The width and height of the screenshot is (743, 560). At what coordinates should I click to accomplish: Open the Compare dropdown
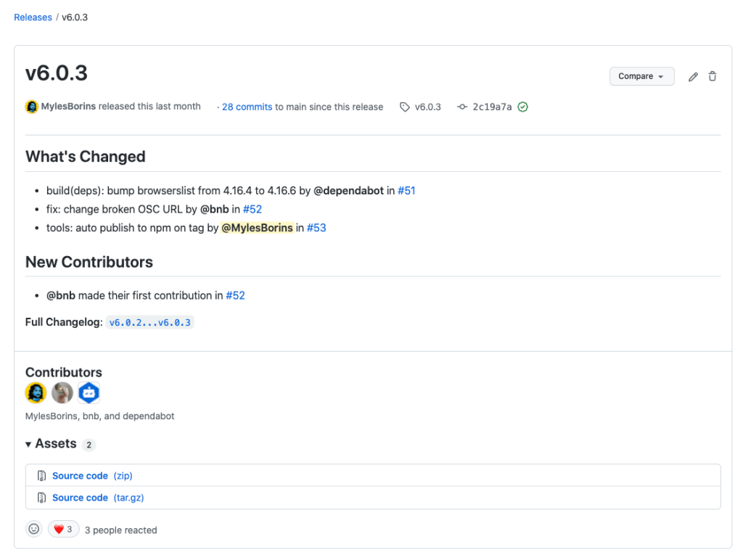pos(641,76)
